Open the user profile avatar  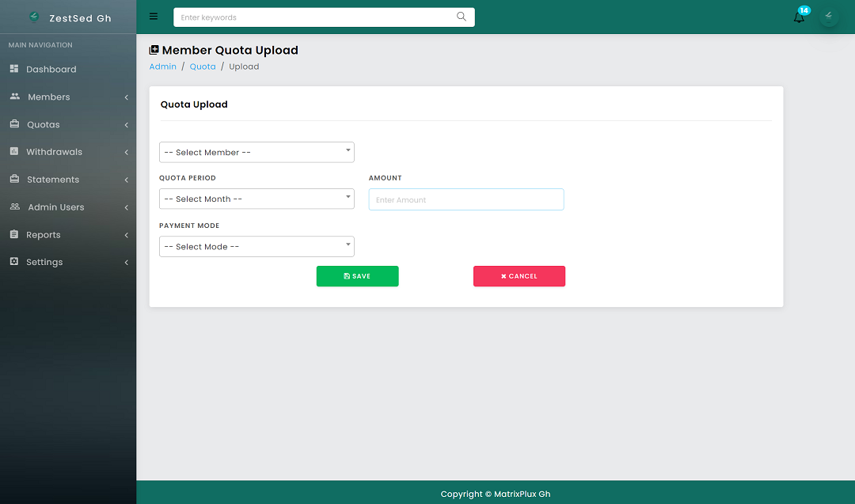coord(829,16)
